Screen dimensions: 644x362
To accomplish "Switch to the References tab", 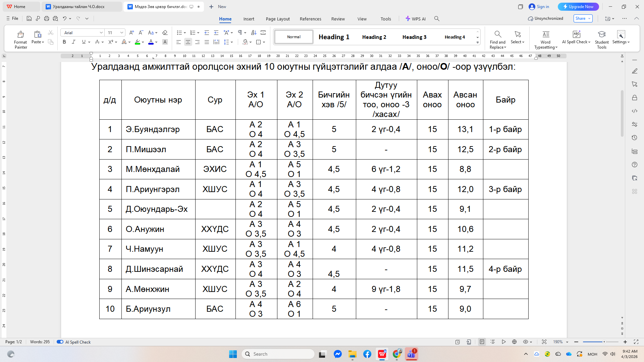I will (310, 19).
